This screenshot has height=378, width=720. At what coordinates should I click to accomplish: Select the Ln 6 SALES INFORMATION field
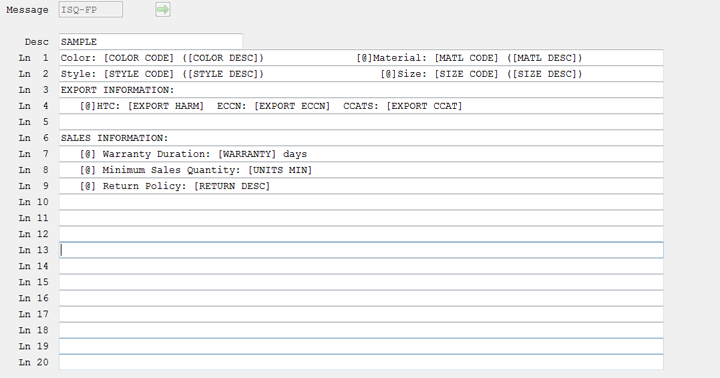pyautogui.click(x=361, y=138)
